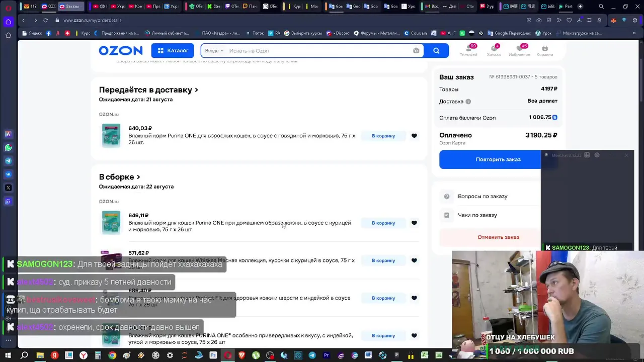Open the Purina ONE говядина product title
Image resolution: width=644 pixels, height=362 pixels.
(x=242, y=139)
